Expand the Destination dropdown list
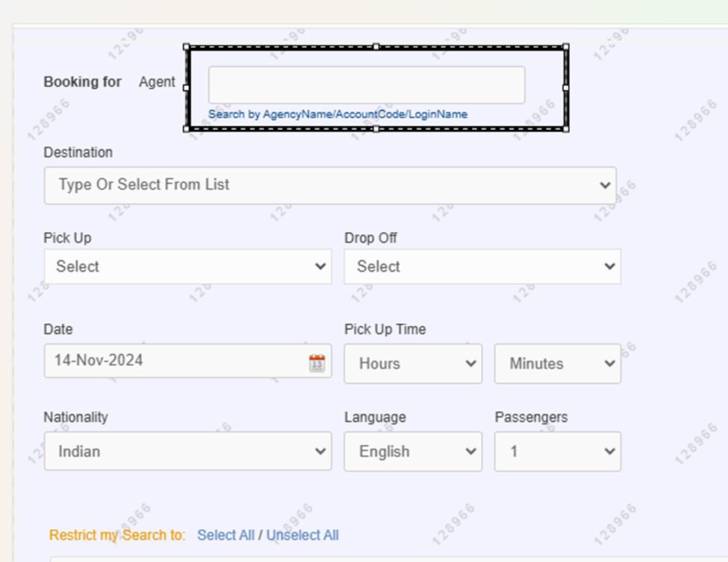Screen dimensions: 728x562 click(x=329, y=185)
